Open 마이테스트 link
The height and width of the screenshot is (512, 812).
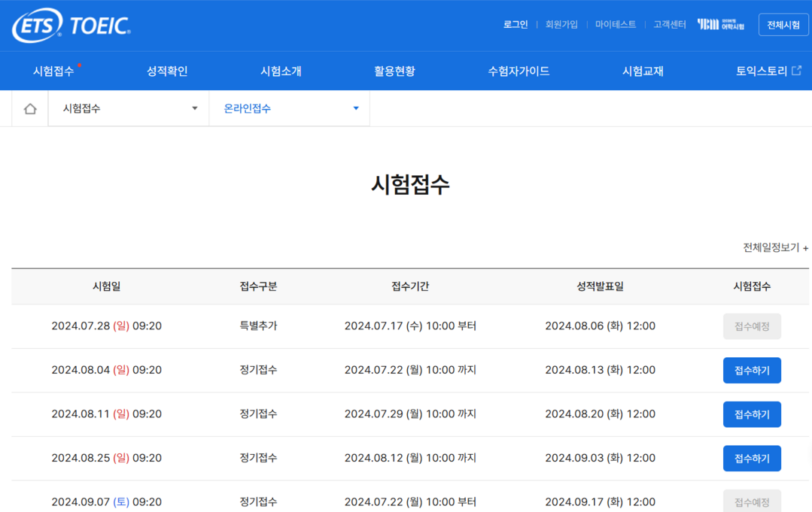(615, 25)
